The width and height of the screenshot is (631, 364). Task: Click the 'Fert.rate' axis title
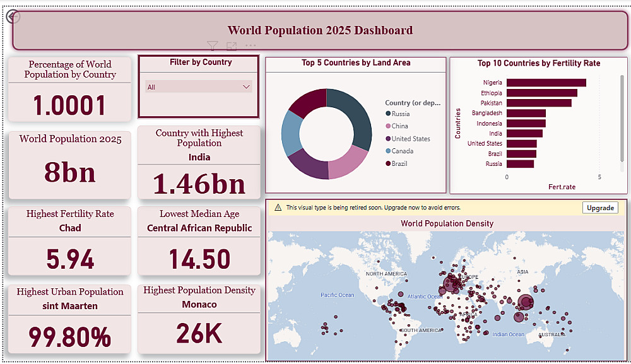click(562, 187)
